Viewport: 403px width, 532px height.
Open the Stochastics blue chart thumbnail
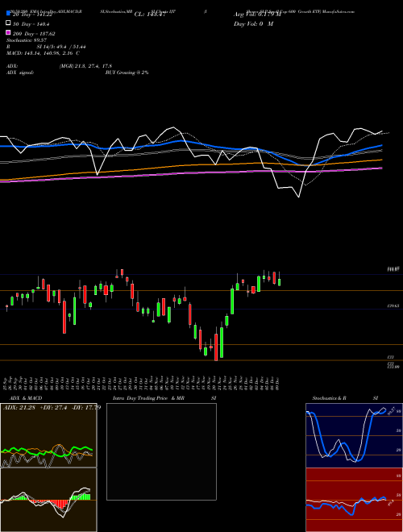point(354,435)
